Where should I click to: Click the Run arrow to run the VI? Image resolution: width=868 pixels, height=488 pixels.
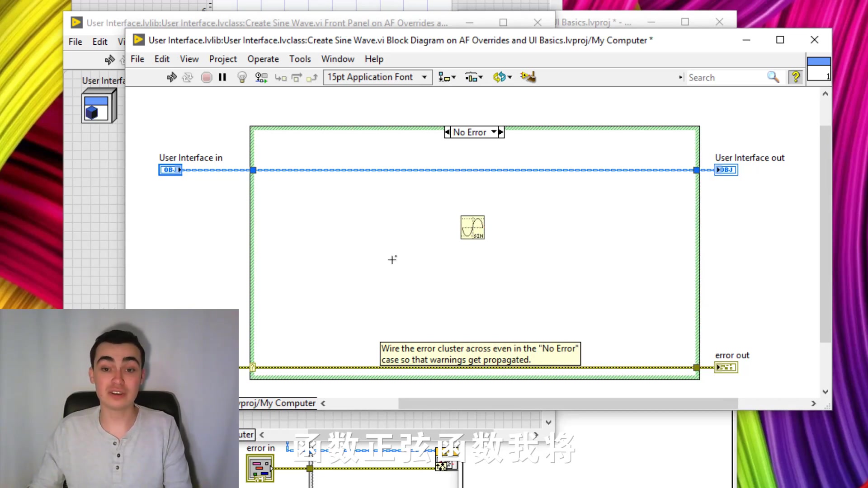[172, 77]
